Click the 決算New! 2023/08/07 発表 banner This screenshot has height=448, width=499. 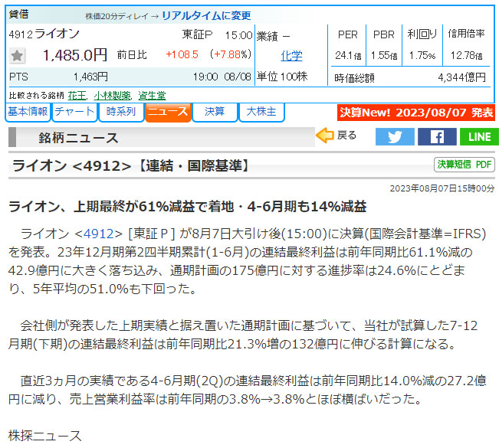pos(416,113)
